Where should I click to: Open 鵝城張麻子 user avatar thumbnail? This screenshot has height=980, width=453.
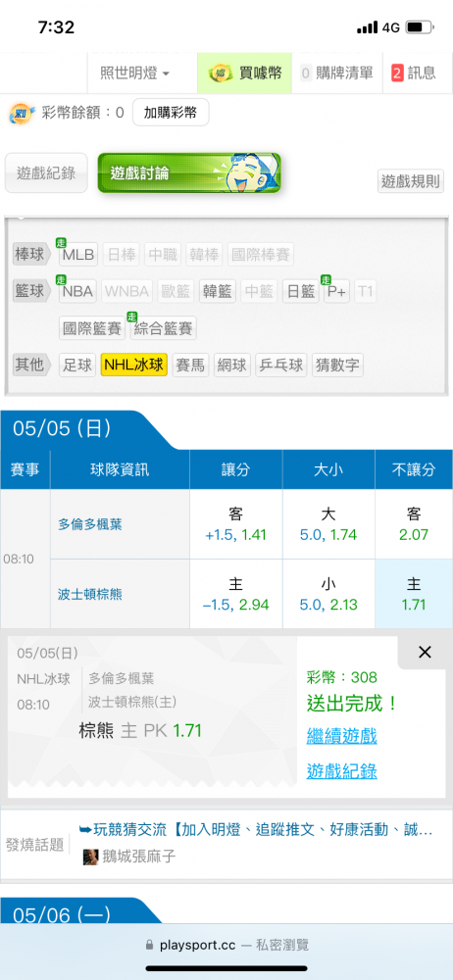91,857
